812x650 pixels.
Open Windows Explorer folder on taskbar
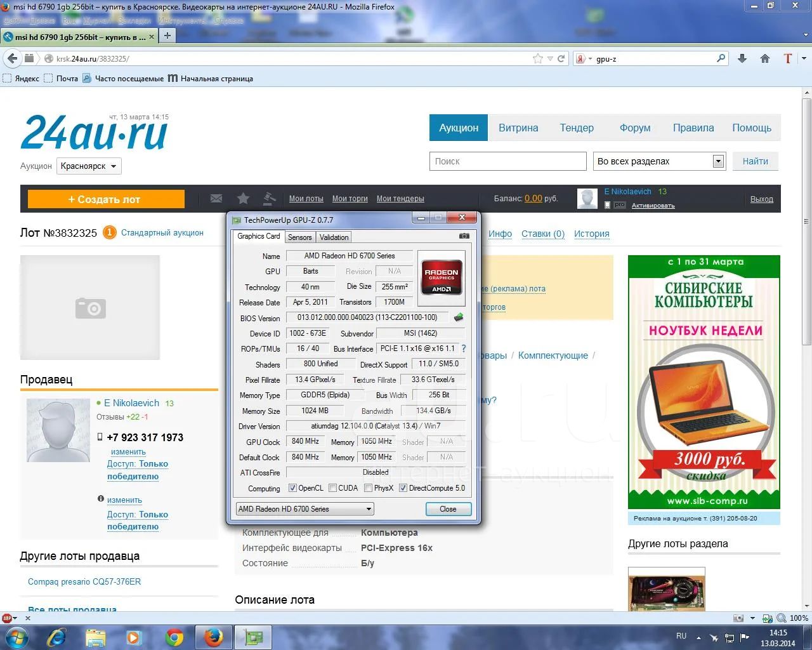click(x=96, y=637)
